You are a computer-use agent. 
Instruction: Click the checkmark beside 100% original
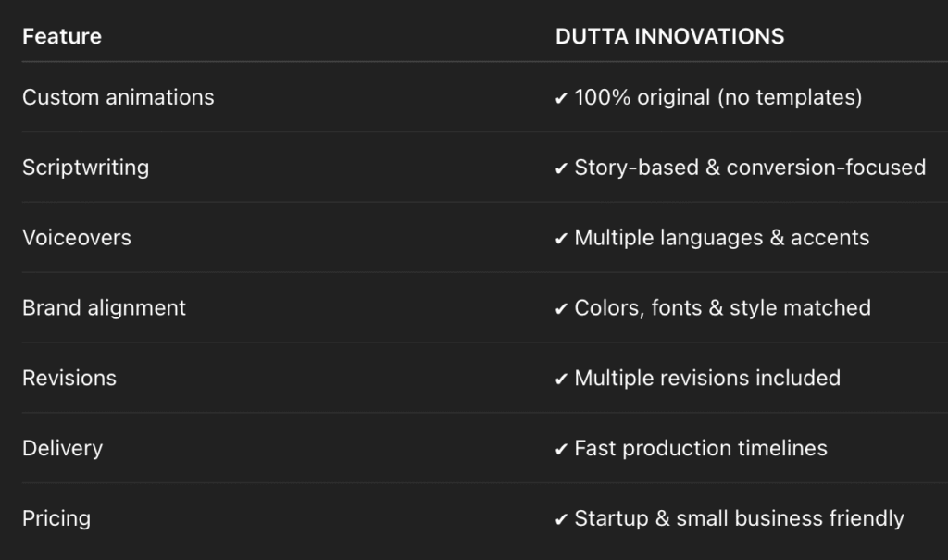(561, 98)
